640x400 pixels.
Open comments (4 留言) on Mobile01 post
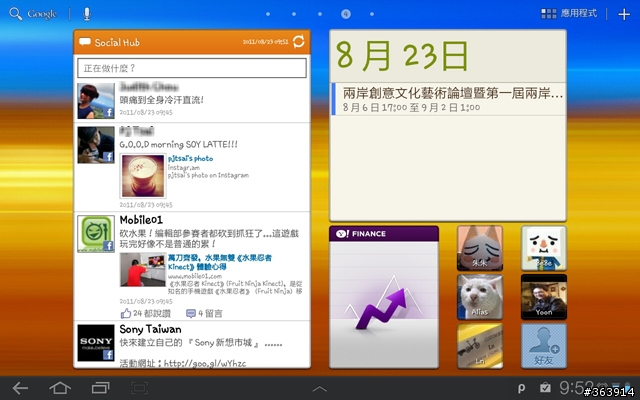204,313
